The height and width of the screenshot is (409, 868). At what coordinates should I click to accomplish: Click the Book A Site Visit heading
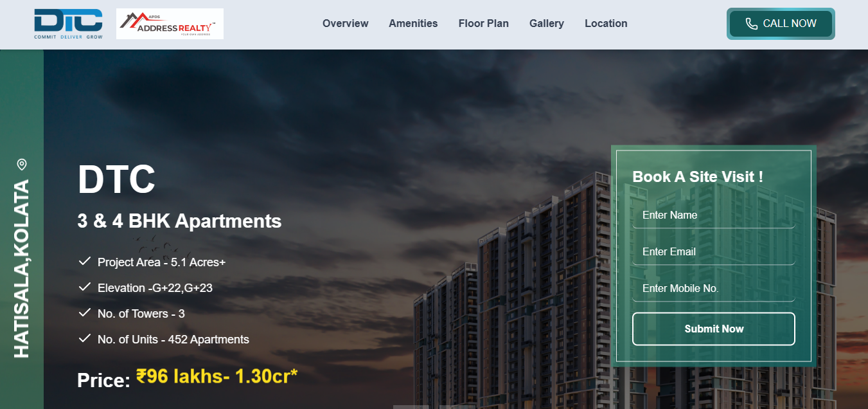point(698,177)
